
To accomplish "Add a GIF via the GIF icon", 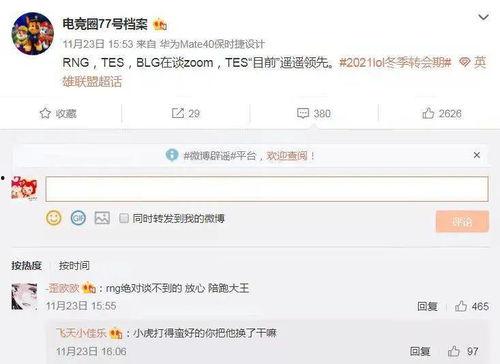I will 78,218.
